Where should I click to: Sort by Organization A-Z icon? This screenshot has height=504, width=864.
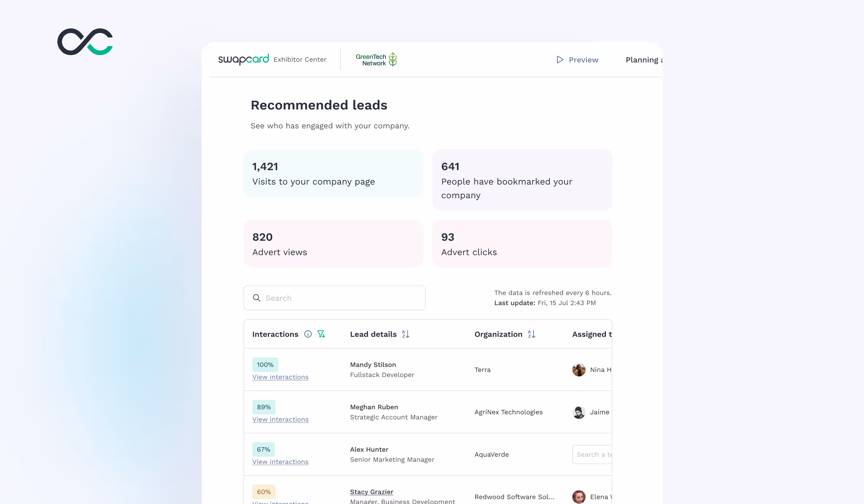531,334
